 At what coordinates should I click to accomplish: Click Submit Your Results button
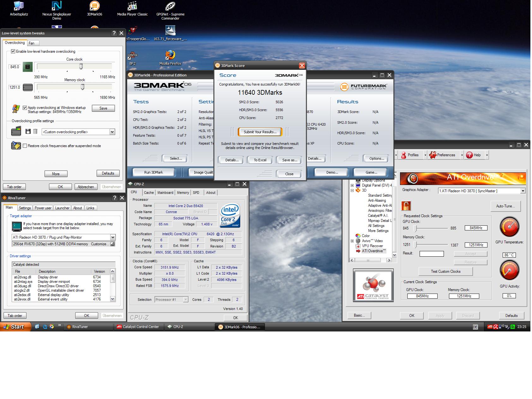tap(260, 132)
